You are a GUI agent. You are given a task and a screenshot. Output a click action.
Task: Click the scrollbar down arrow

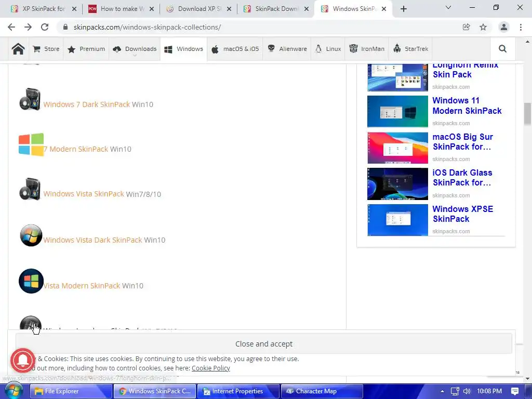tap(527, 378)
